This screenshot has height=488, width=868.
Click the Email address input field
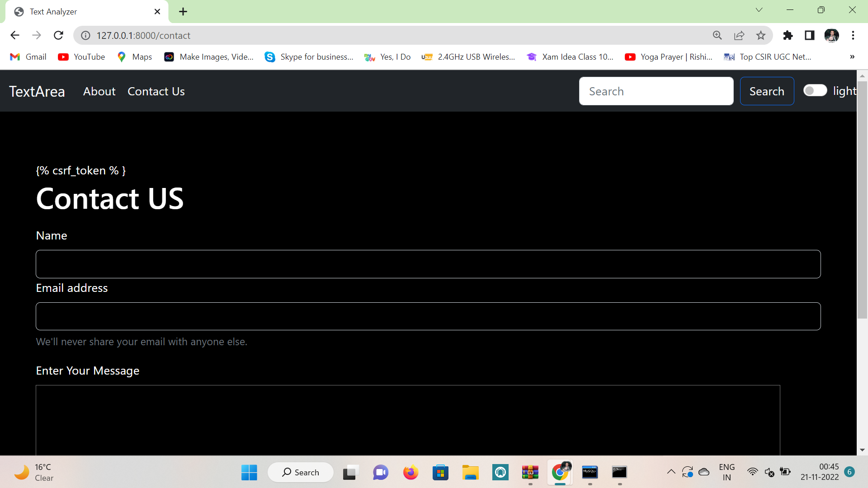point(428,316)
